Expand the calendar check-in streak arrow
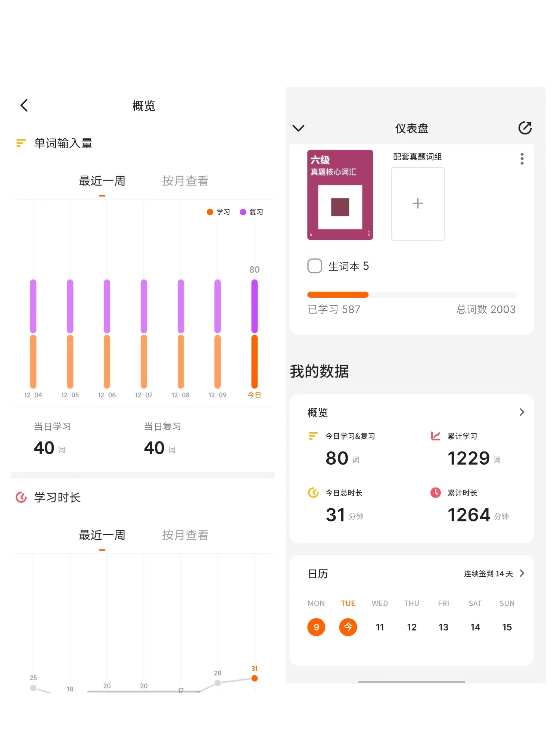Screen dimensions: 560x747 [x=522, y=573]
